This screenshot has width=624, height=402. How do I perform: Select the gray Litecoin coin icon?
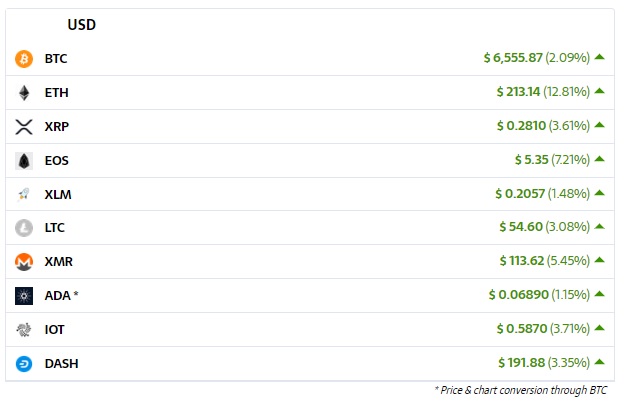coord(24,228)
